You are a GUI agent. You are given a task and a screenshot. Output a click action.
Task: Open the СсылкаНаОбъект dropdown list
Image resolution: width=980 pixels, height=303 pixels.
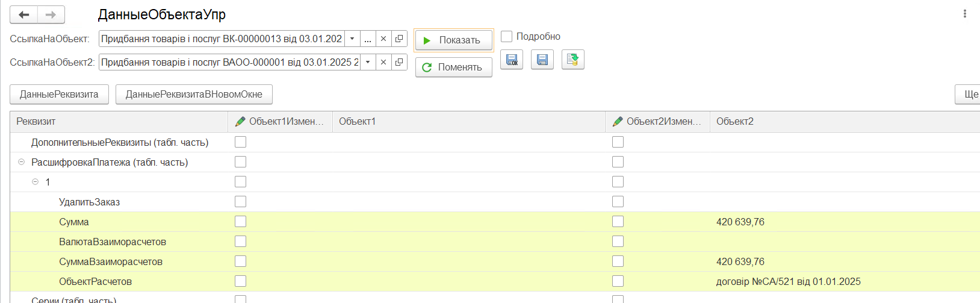coord(352,39)
